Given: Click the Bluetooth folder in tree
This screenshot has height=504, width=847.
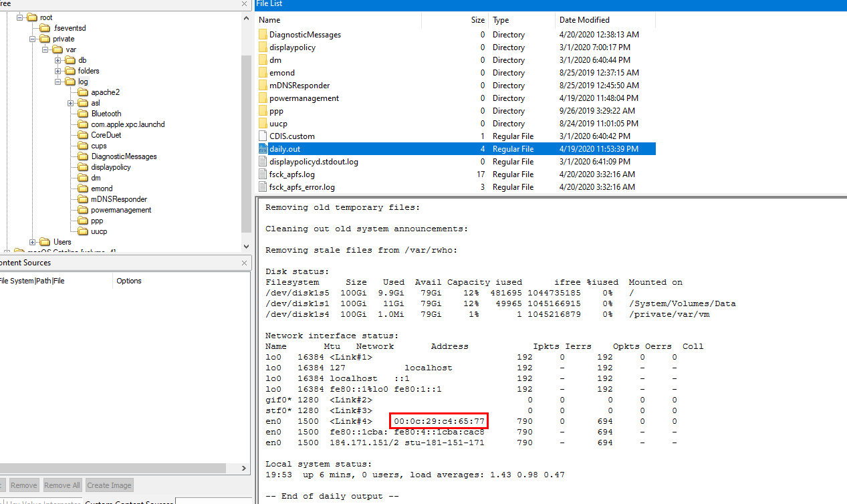Looking at the screenshot, I should (x=106, y=114).
